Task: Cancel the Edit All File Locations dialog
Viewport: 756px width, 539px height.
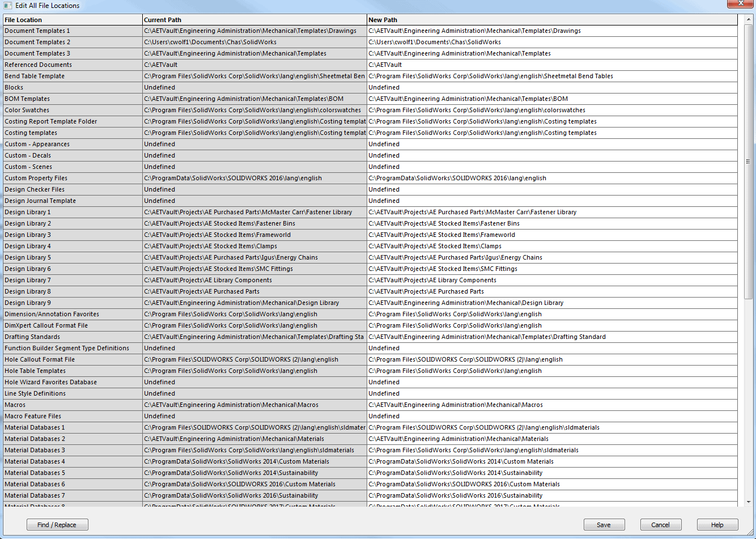Action: pyautogui.click(x=661, y=525)
